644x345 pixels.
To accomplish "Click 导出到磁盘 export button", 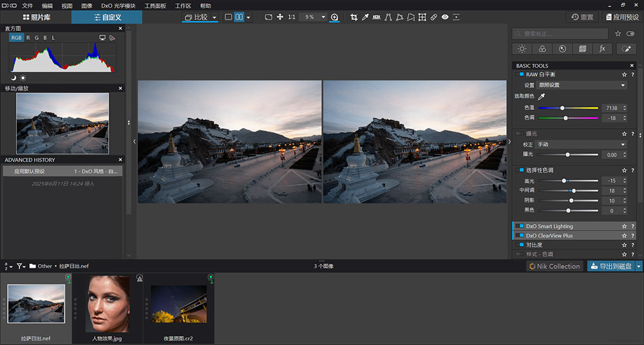I will pyautogui.click(x=611, y=266).
